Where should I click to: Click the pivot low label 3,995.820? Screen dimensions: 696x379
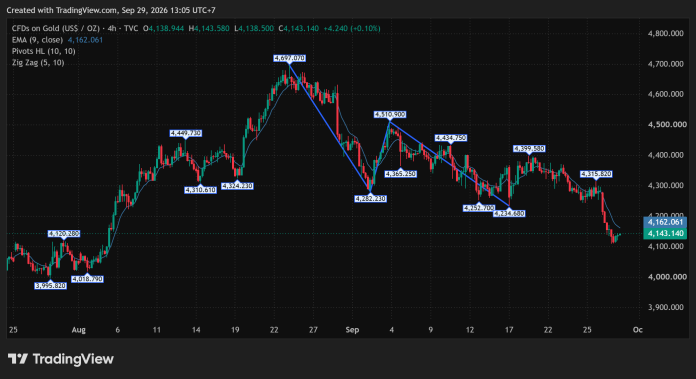(51, 286)
